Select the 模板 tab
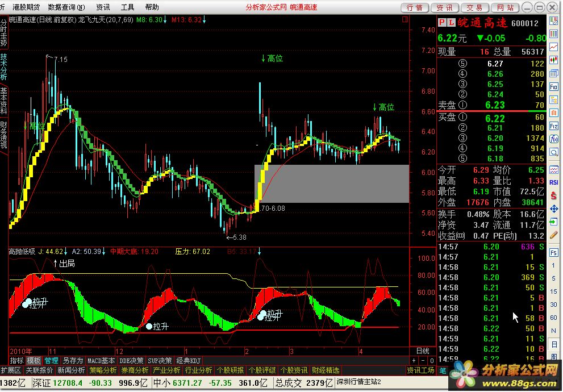This screenshot has height=392, width=563. 34,360
